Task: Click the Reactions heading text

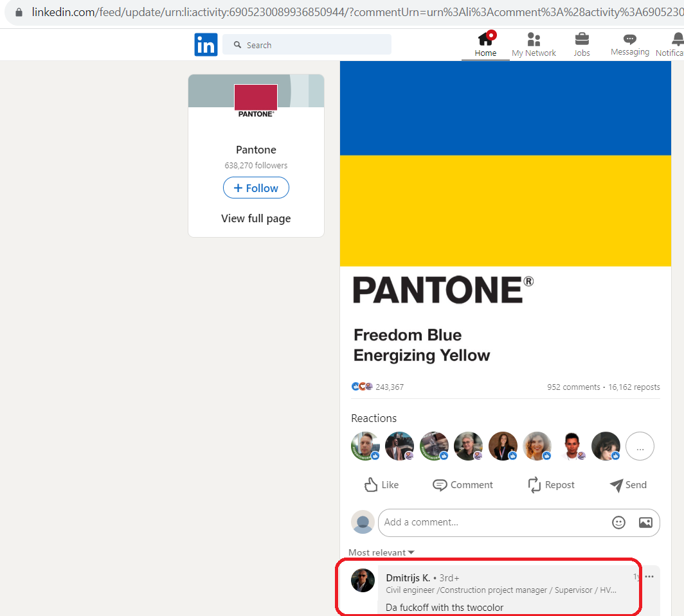Action: coord(374,419)
